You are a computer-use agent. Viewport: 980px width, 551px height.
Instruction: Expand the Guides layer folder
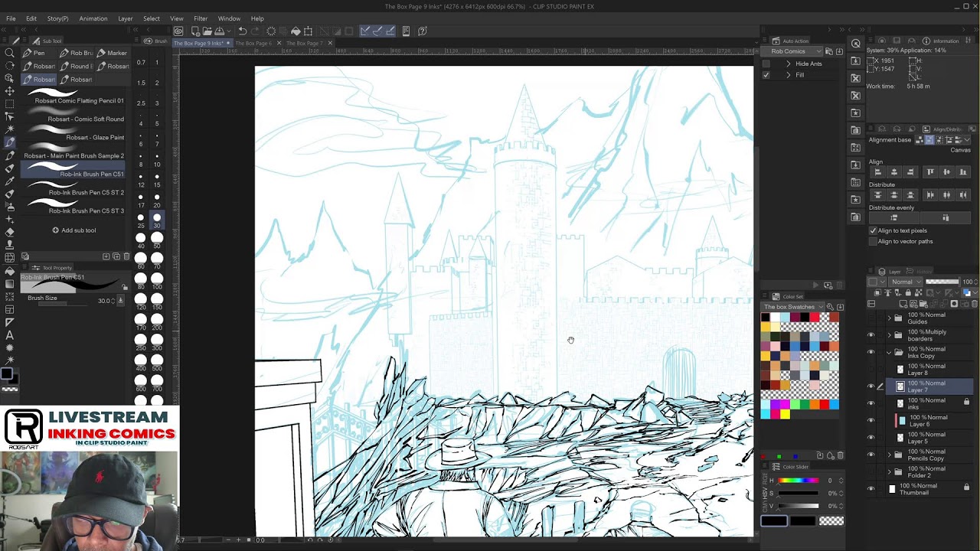pyautogui.click(x=889, y=318)
